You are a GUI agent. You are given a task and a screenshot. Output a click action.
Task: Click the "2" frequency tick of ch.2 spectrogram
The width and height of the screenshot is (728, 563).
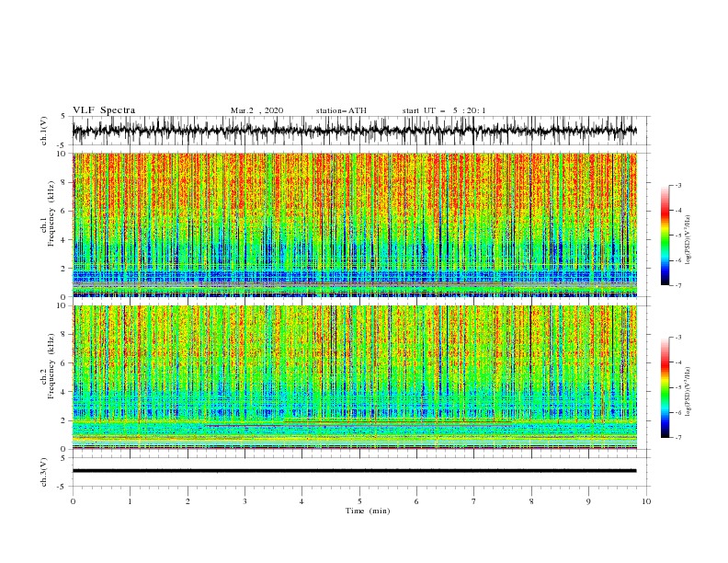pos(64,420)
